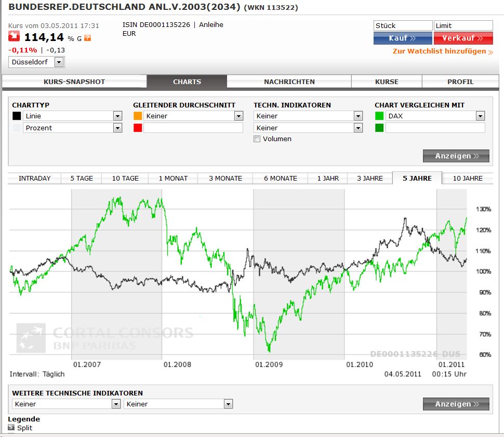
Task: Click the red Verkauf button
Action: 463,38
